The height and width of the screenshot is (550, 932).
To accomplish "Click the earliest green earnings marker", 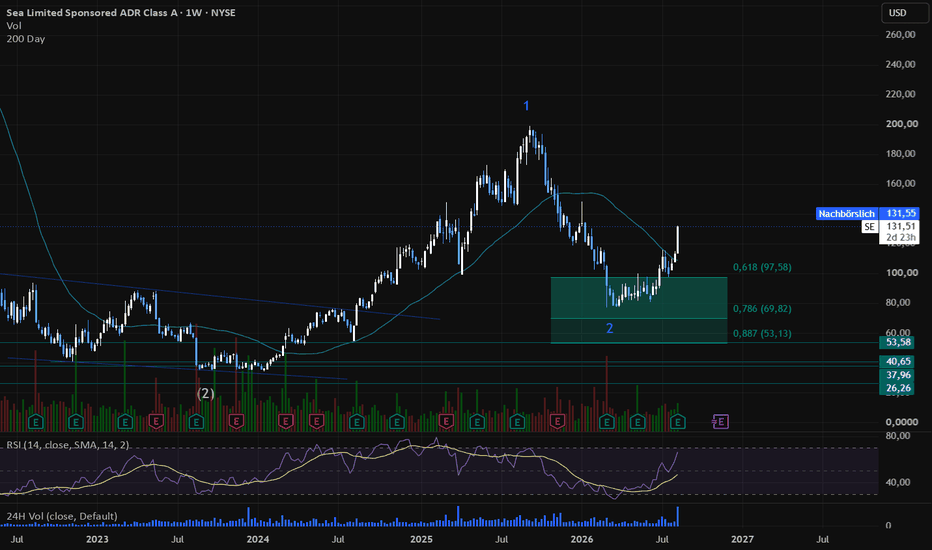I will [x=36, y=422].
